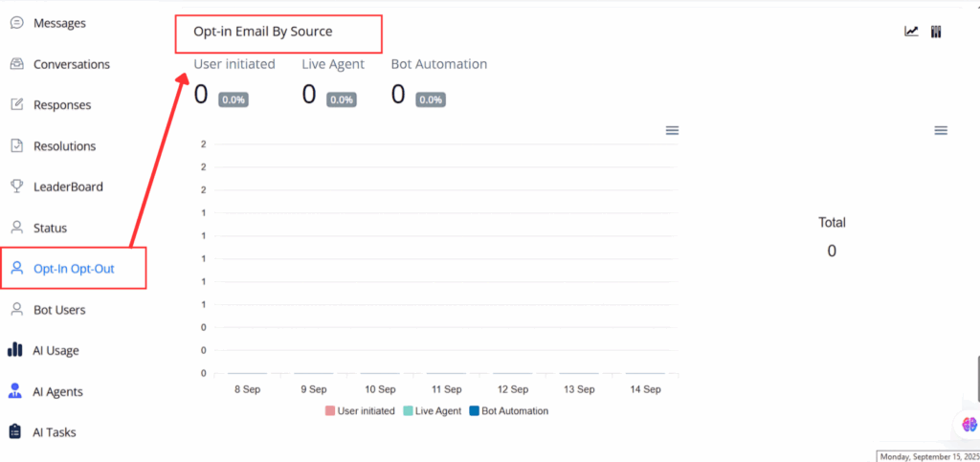
Task: Open the Status sidebar link
Action: pos(50,228)
